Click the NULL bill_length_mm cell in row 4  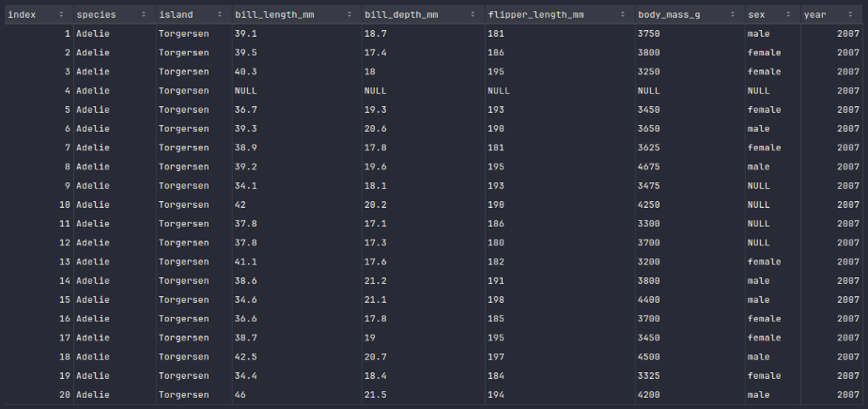pos(246,91)
